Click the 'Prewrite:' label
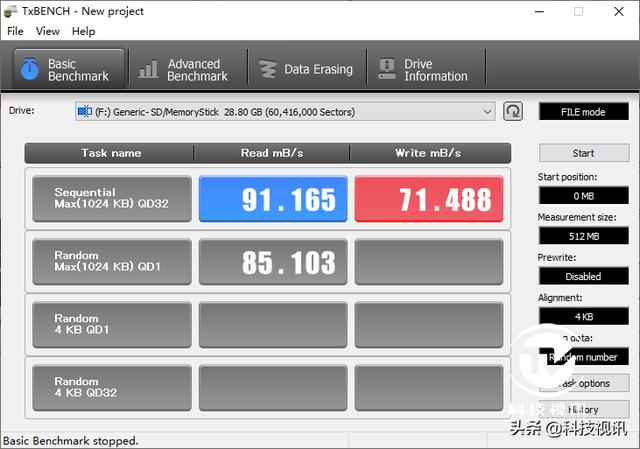 pyautogui.click(x=557, y=258)
